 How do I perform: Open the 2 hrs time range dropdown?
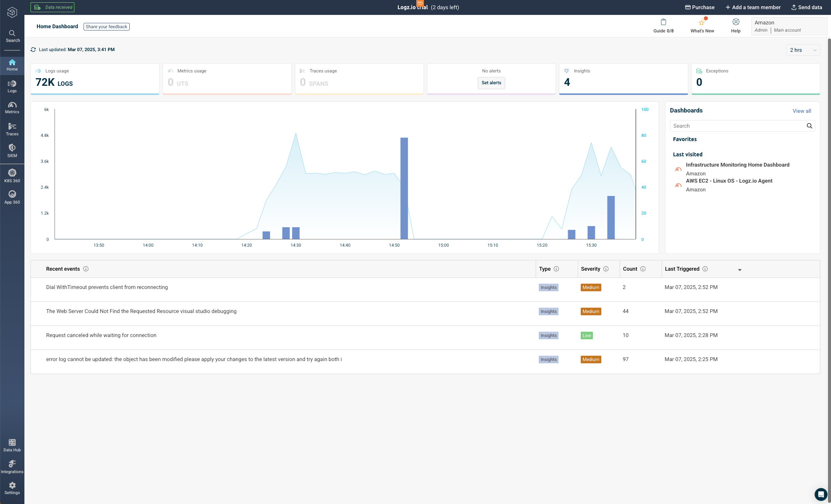803,50
